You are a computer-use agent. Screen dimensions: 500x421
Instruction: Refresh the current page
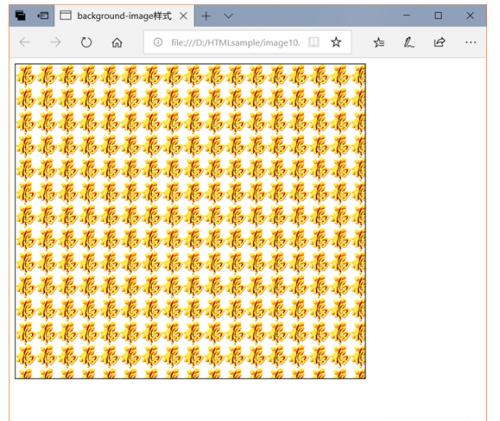[86, 42]
